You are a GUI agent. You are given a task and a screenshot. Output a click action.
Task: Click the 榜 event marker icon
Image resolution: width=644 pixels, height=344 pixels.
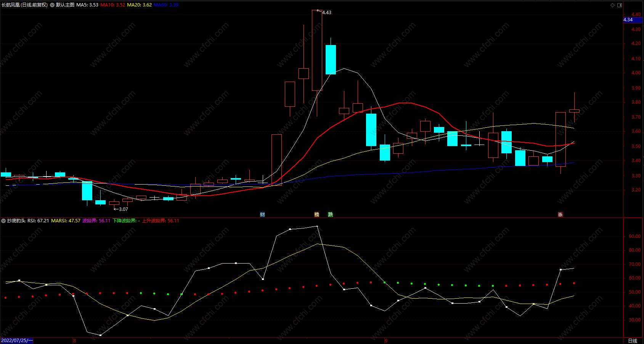coord(316,215)
